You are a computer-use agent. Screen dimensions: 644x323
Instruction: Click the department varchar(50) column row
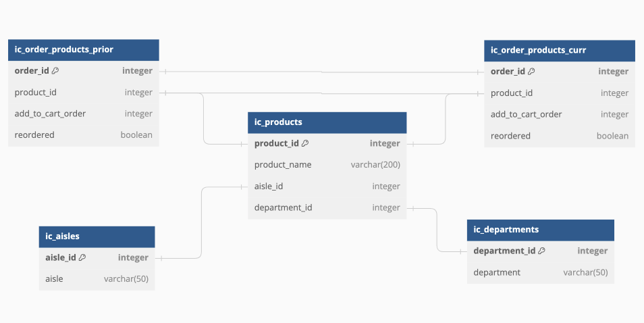pyautogui.click(x=540, y=272)
